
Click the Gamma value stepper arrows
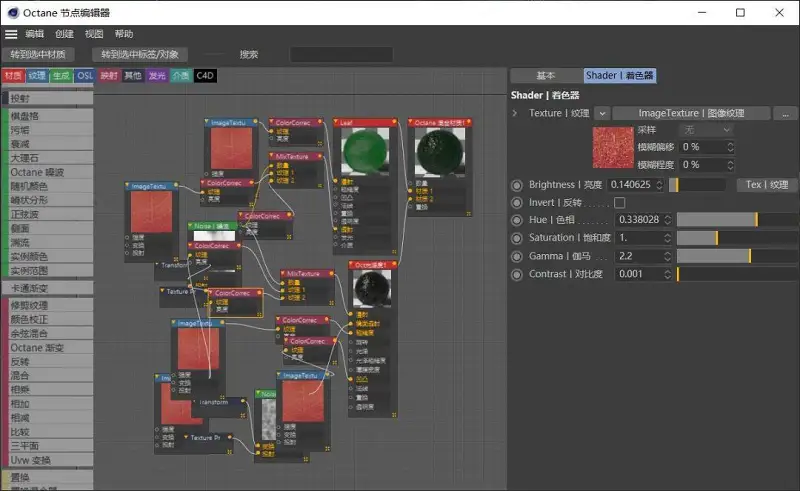pos(667,256)
